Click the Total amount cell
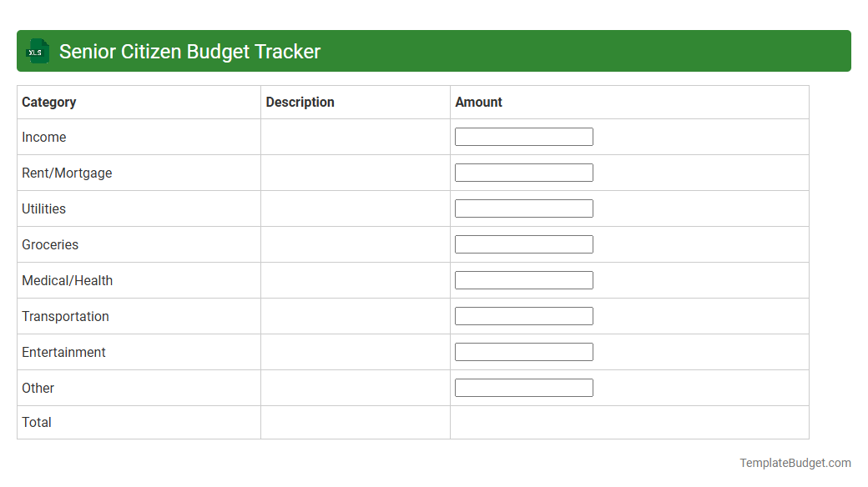The image size is (868, 487). click(629, 422)
